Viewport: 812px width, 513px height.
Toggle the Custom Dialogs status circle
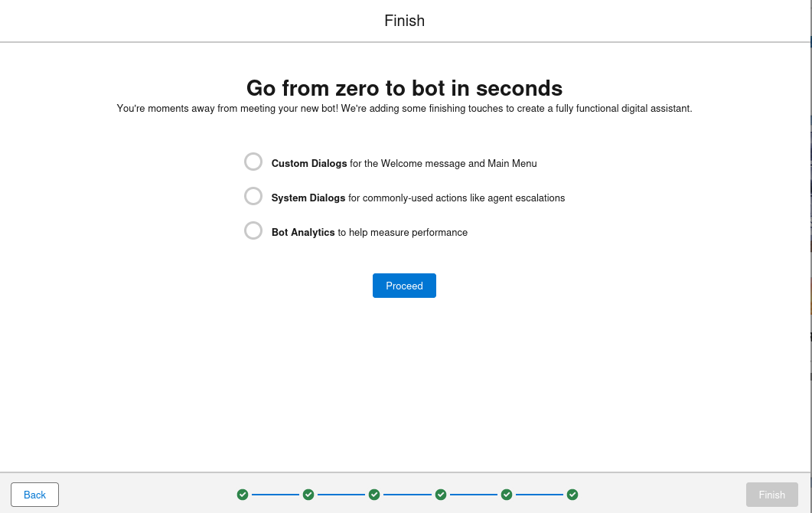click(x=253, y=162)
